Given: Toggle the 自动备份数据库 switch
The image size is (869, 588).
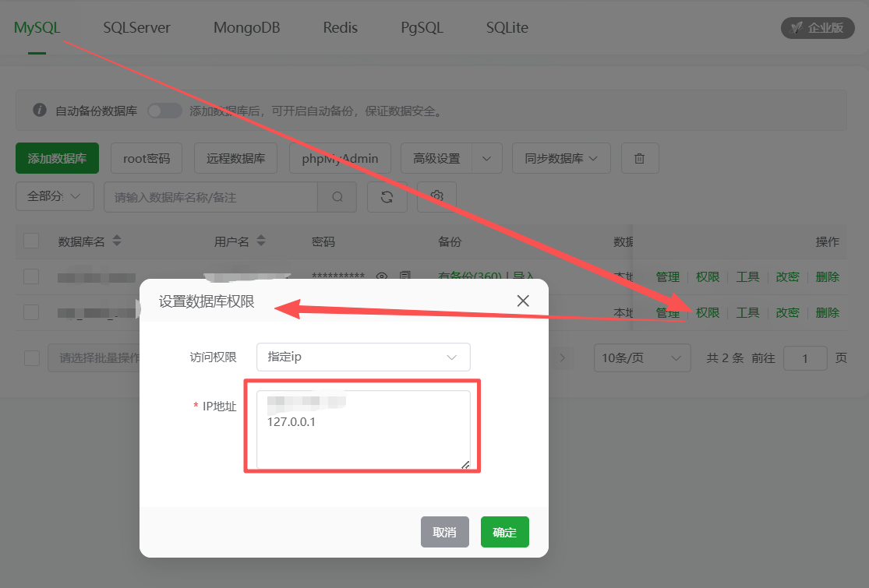Looking at the screenshot, I should [164, 111].
